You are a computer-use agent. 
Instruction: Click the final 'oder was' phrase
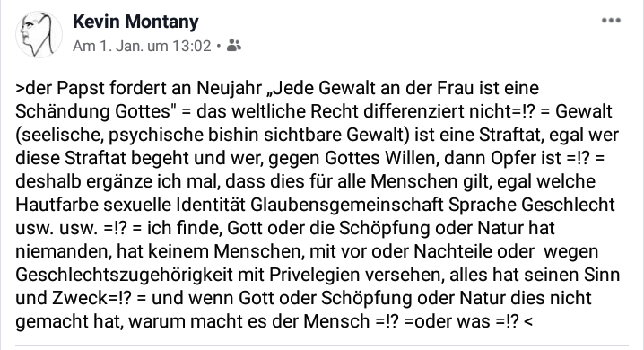(452, 321)
